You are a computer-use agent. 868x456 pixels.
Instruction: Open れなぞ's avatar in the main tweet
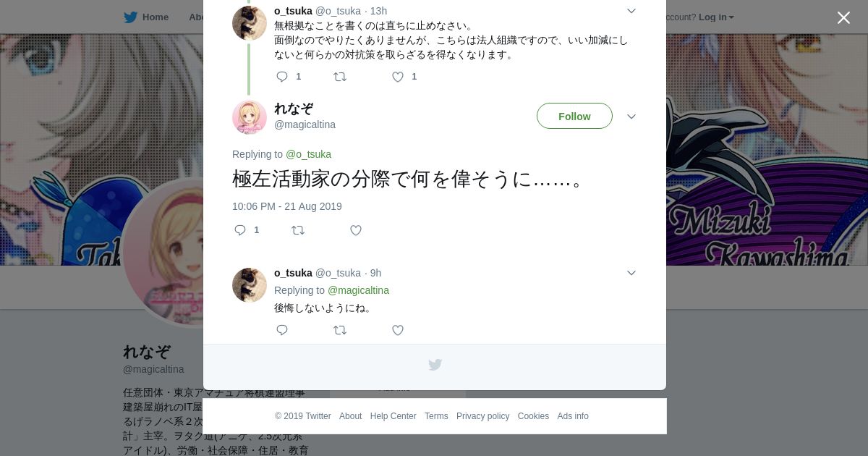pyautogui.click(x=250, y=117)
